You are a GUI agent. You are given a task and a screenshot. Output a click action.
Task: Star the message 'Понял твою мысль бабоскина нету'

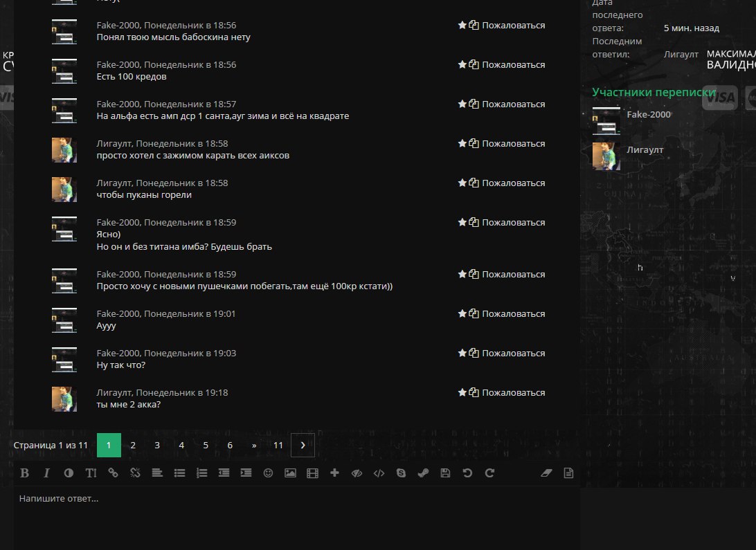tap(462, 25)
